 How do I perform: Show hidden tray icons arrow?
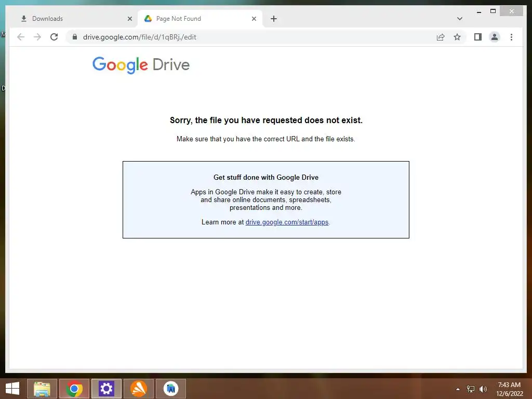[x=458, y=389]
